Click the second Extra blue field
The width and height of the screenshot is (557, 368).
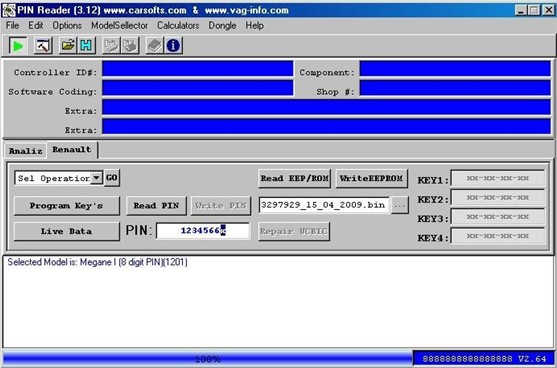[x=326, y=126]
